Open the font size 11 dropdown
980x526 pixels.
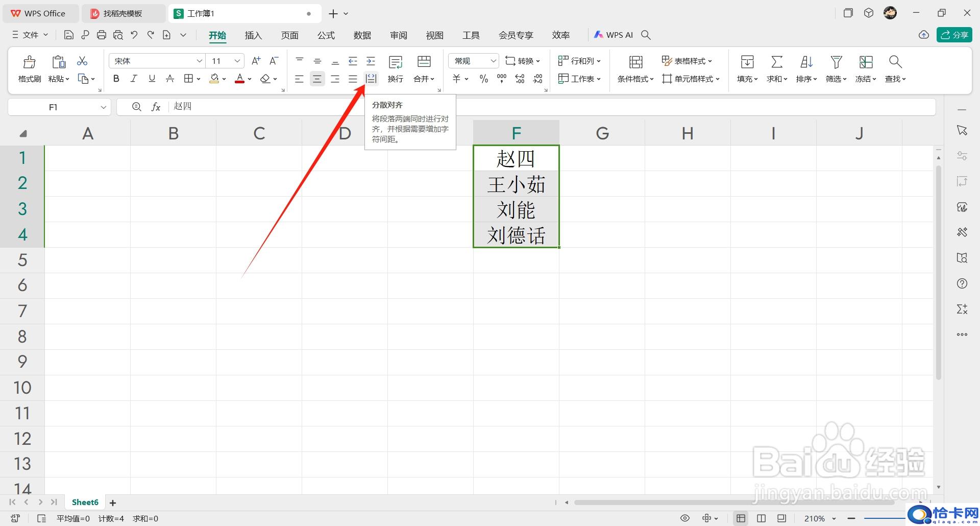(x=237, y=61)
